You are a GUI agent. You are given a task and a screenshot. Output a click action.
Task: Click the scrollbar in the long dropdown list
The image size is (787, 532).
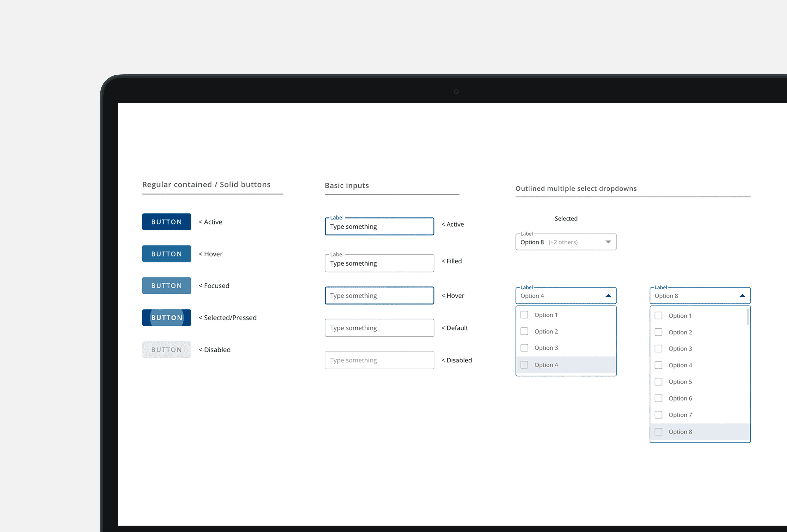[x=748, y=317]
